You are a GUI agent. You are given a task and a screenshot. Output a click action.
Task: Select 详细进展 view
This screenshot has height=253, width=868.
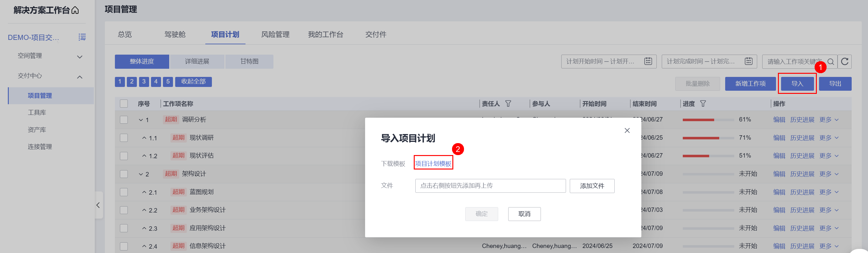(x=197, y=62)
